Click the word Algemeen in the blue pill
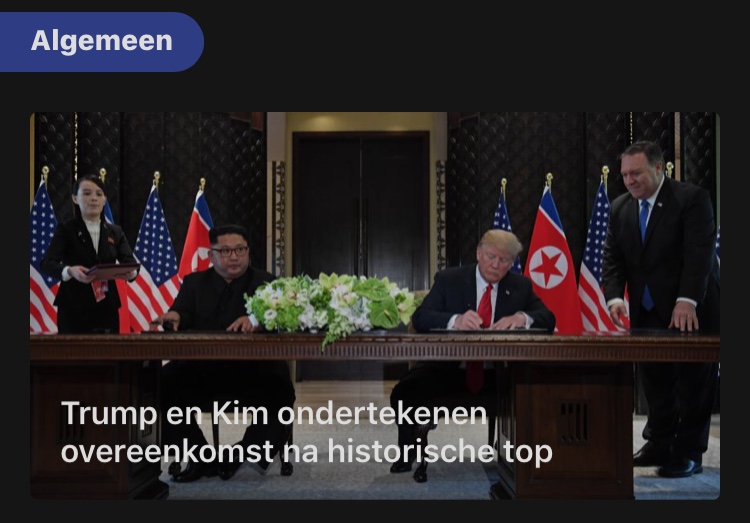 (101, 41)
